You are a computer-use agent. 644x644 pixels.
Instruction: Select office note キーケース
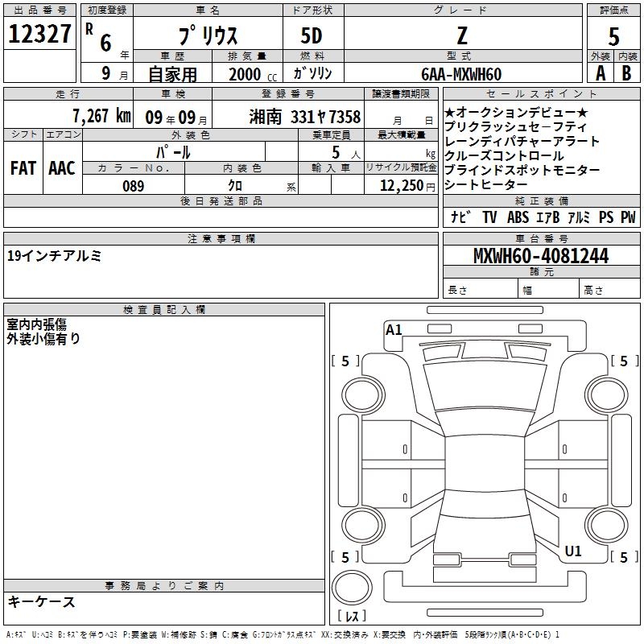click(42, 601)
